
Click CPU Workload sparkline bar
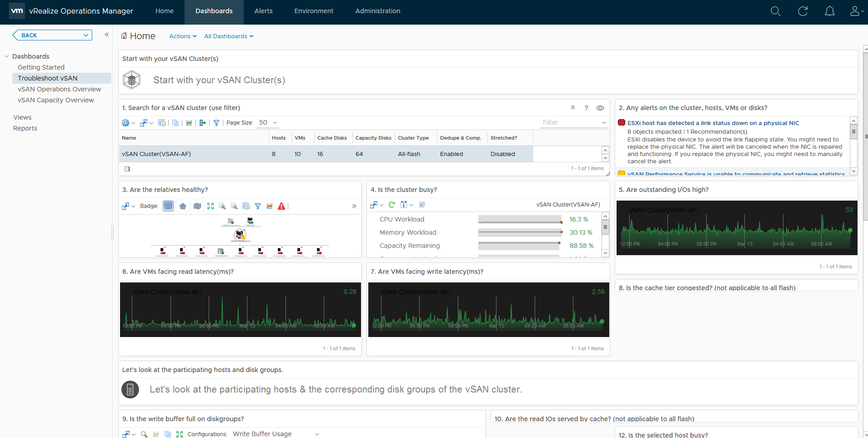(520, 219)
